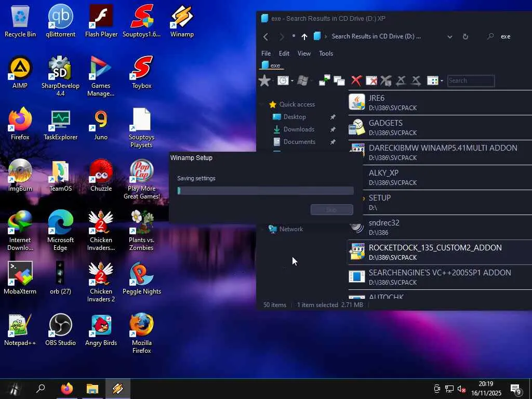The height and width of the screenshot is (399, 532).
Task: Click the red X delete toolbar icon
Action: tap(356, 81)
